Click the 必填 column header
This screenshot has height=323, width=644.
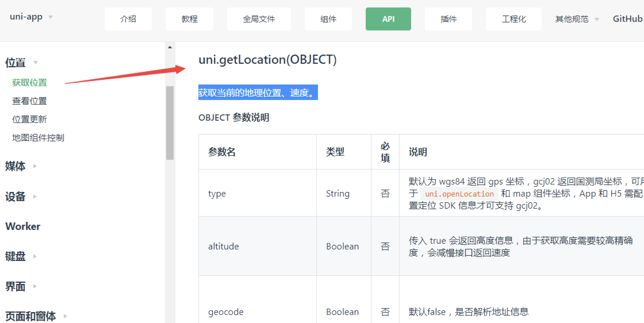tap(385, 152)
